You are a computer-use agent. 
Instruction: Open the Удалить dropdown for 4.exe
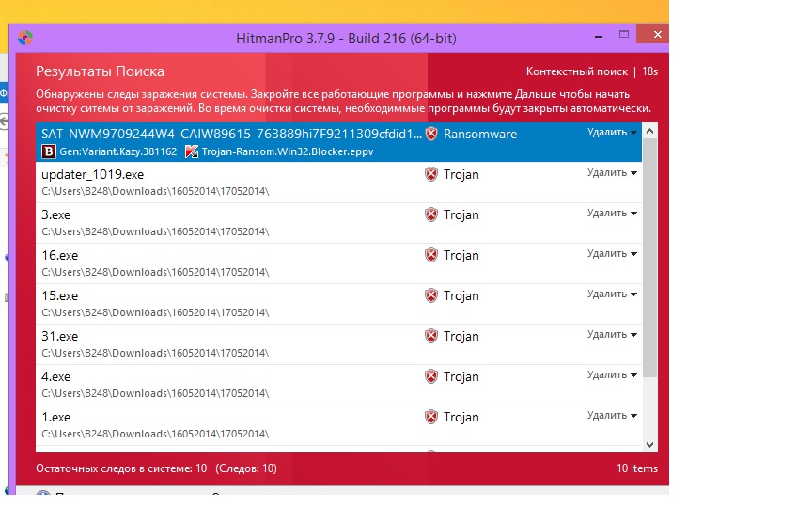[612, 374]
